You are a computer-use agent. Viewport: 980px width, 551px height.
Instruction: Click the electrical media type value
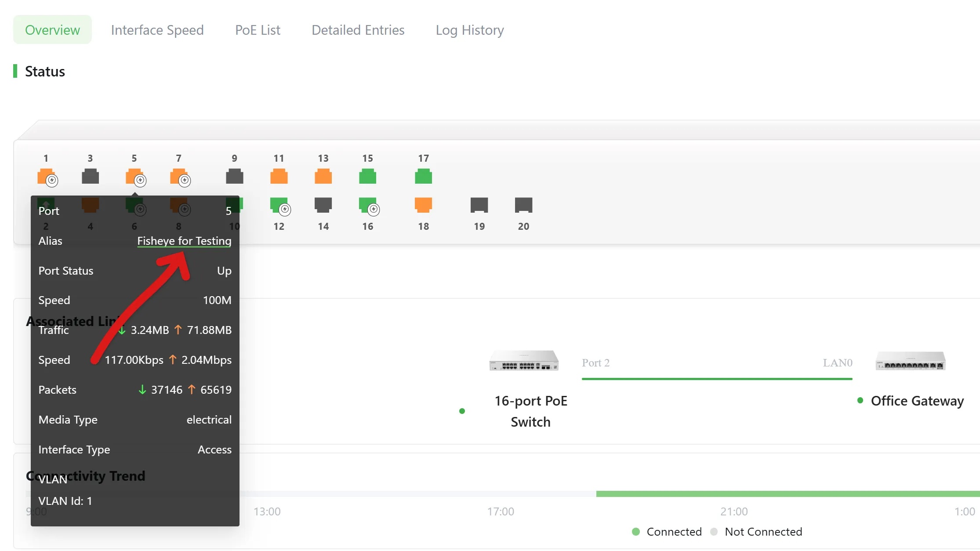tap(209, 420)
